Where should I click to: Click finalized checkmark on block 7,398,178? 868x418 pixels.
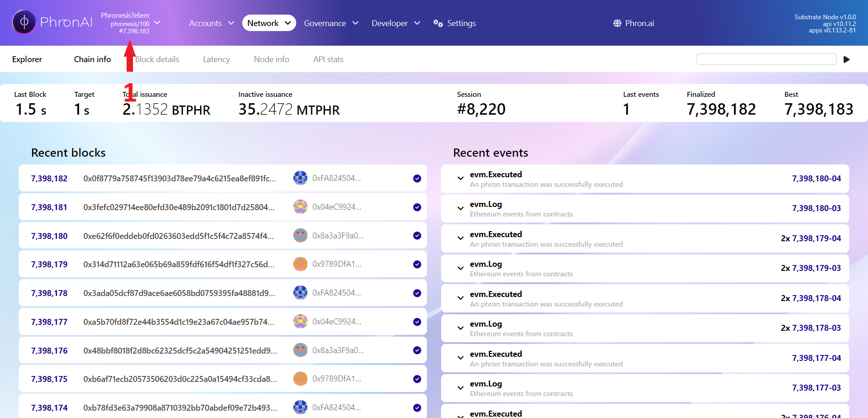[417, 293]
